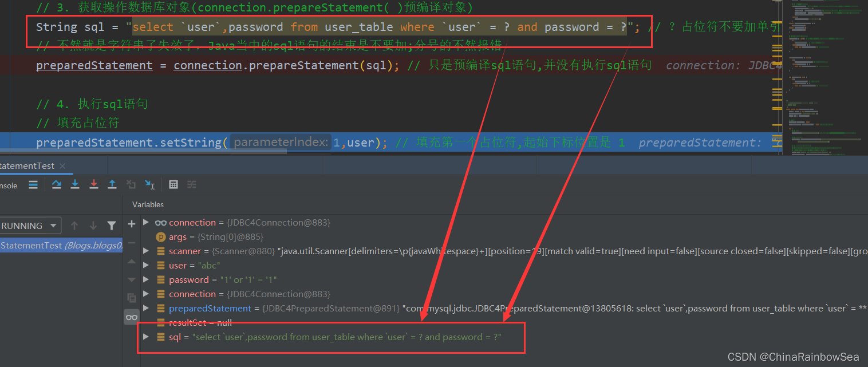868x367 pixels.
Task: Expand the user variable node
Action: (146, 265)
